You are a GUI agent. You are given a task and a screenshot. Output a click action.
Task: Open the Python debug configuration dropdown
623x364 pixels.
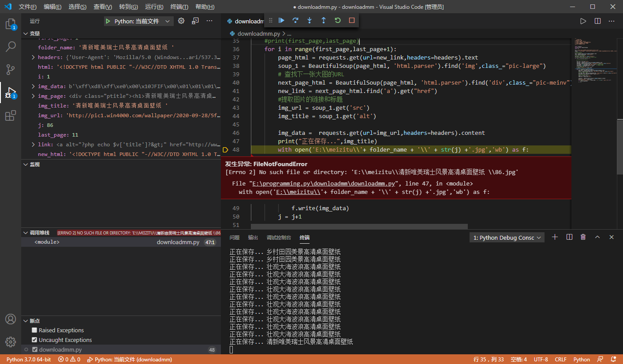(138, 21)
